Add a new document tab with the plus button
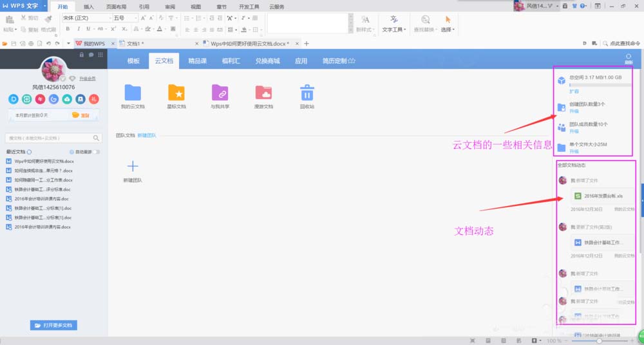 pos(306,44)
